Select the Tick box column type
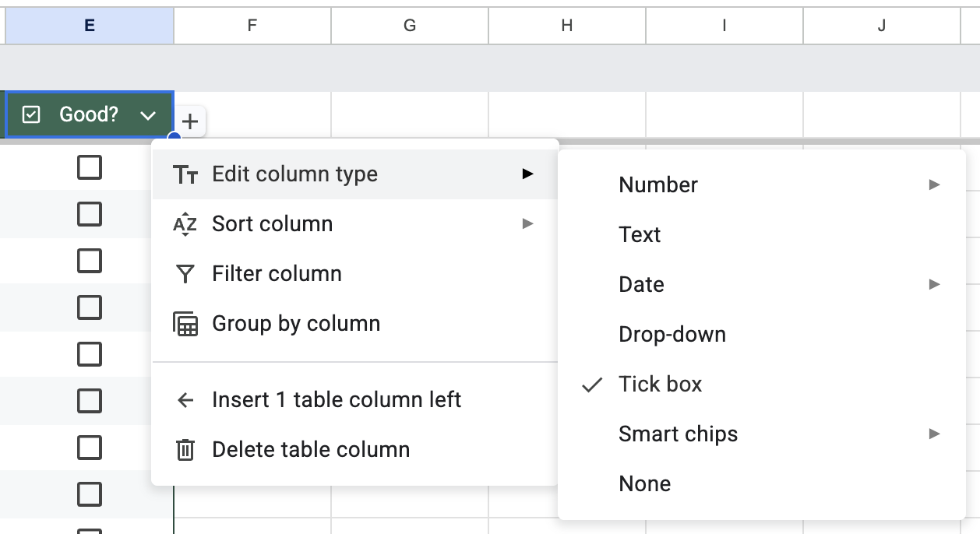The width and height of the screenshot is (980, 534). [x=660, y=385]
